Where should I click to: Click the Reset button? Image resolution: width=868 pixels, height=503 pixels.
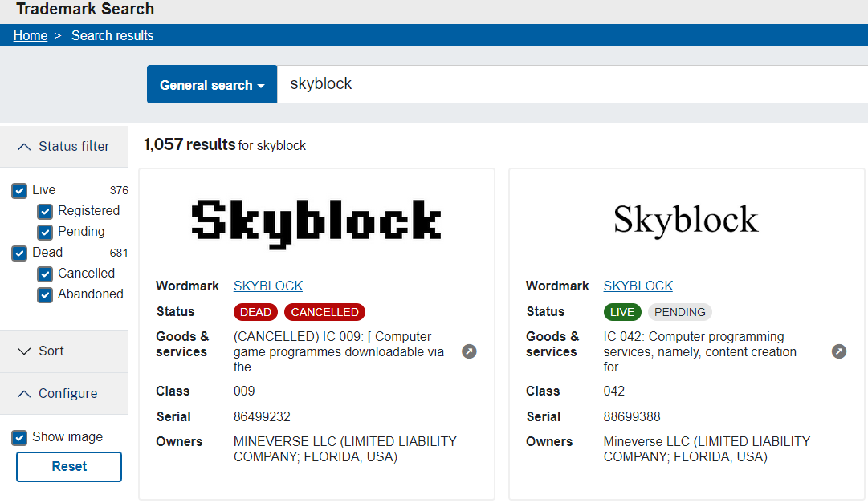[69, 466]
